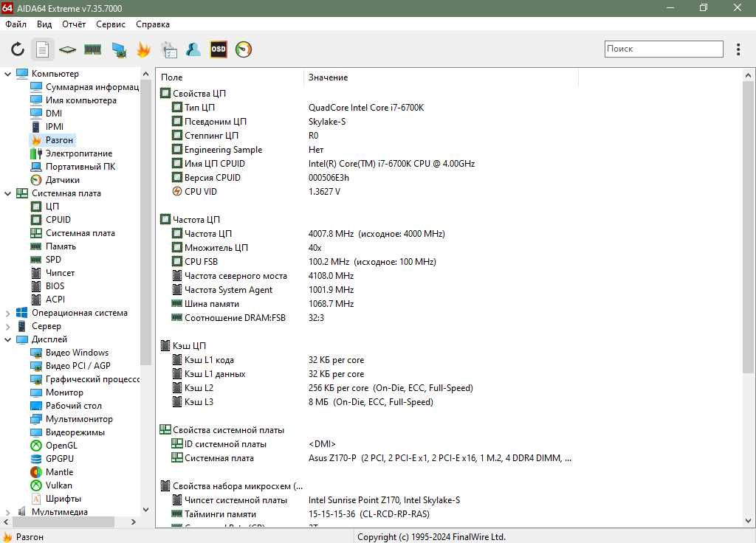Image resolution: width=756 pixels, height=543 pixels.
Task: Open the Справка menu
Action: tap(153, 24)
